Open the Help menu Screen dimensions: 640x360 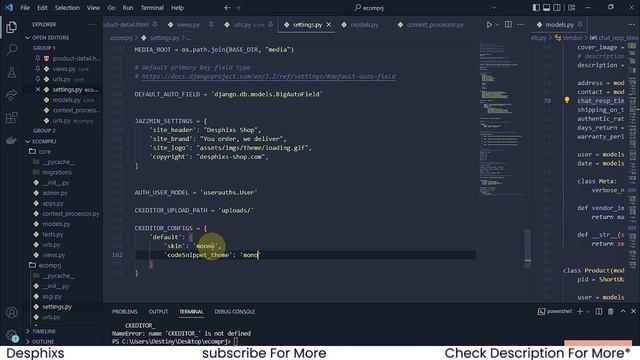click(177, 8)
